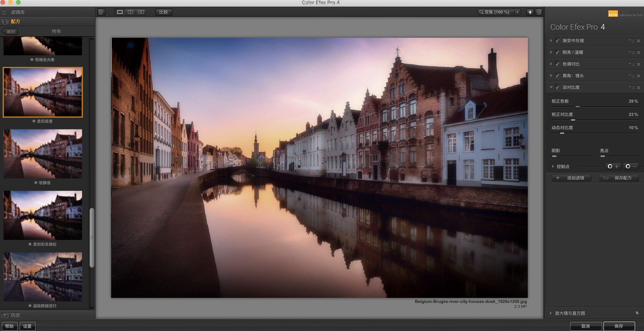This screenshot has height=331, width=644.
Task: Select the 超级跨越流行 recipe thumbnail
Action: 43,277
